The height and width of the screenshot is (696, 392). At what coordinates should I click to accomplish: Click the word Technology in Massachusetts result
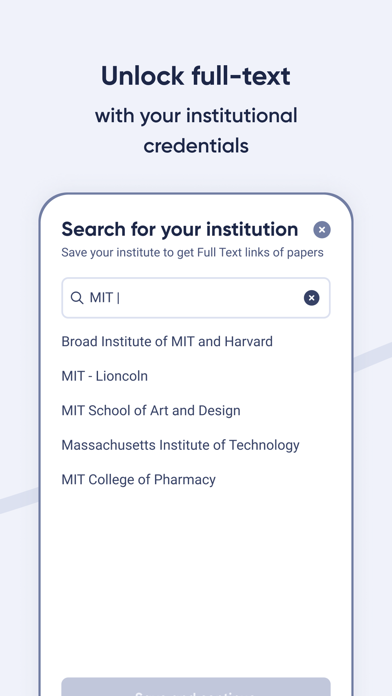264,445
